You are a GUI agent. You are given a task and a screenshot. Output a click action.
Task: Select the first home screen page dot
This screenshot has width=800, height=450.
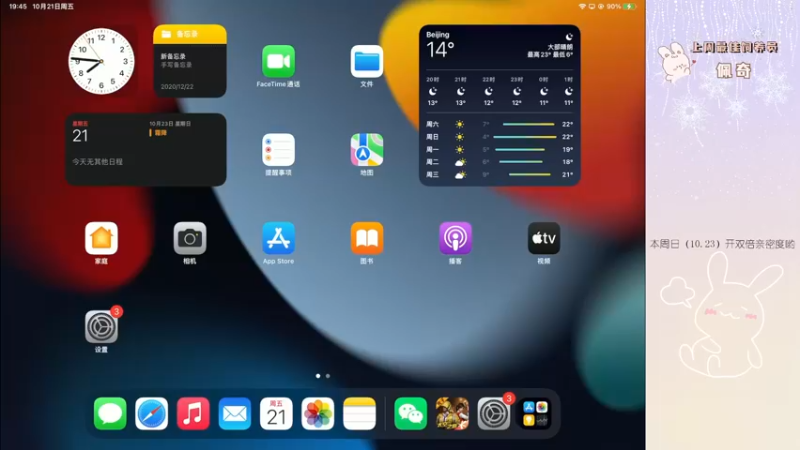[318, 376]
